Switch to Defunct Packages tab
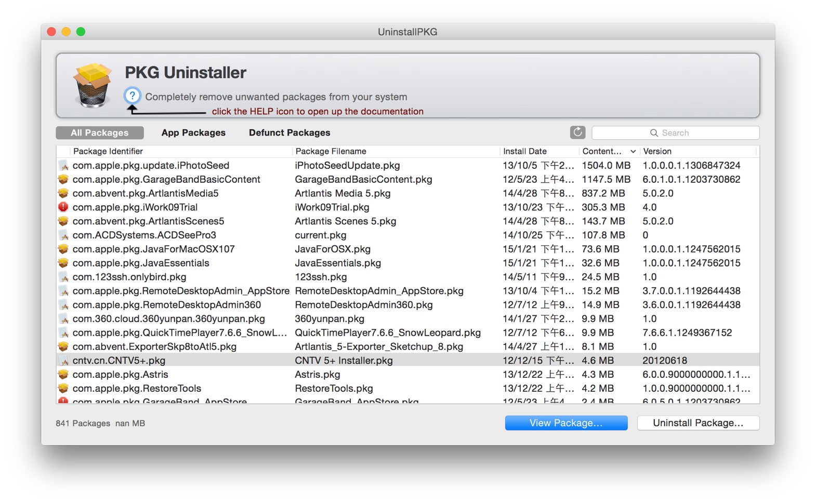The image size is (816, 504). pyautogui.click(x=289, y=133)
